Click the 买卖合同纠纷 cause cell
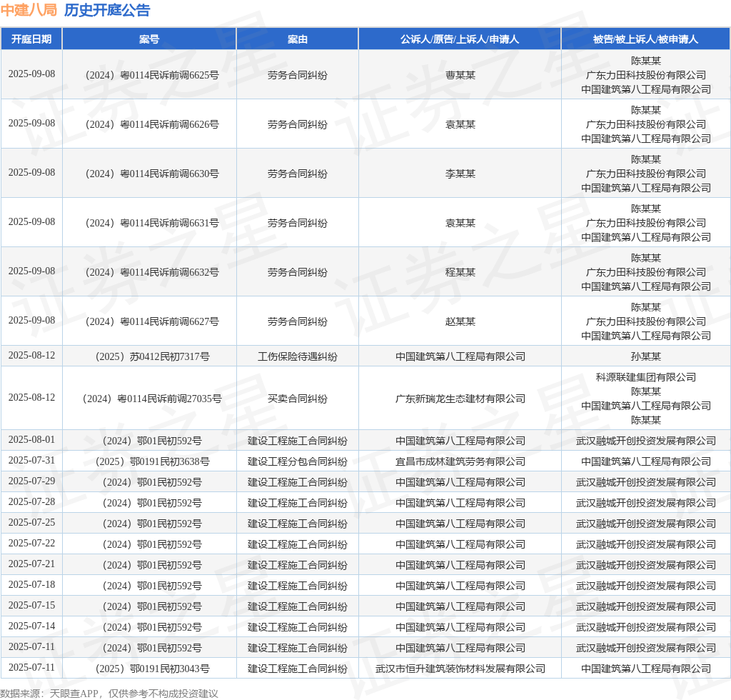The image size is (731, 700). click(298, 399)
